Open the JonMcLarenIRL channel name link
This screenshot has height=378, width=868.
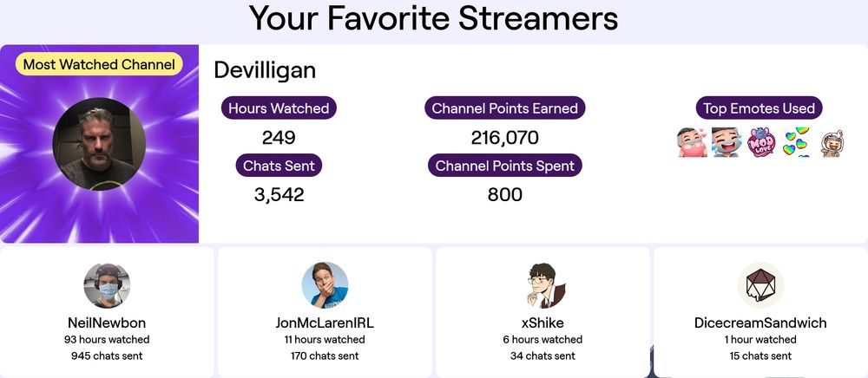[325, 323]
